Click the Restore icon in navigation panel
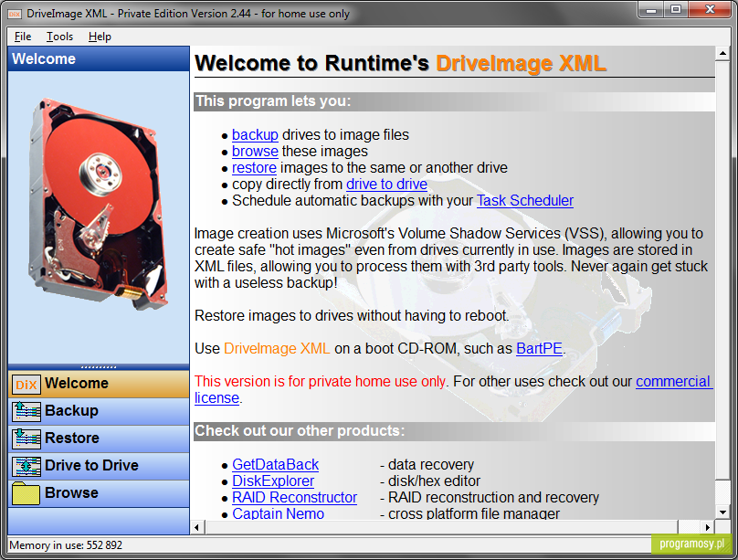 point(26,438)
